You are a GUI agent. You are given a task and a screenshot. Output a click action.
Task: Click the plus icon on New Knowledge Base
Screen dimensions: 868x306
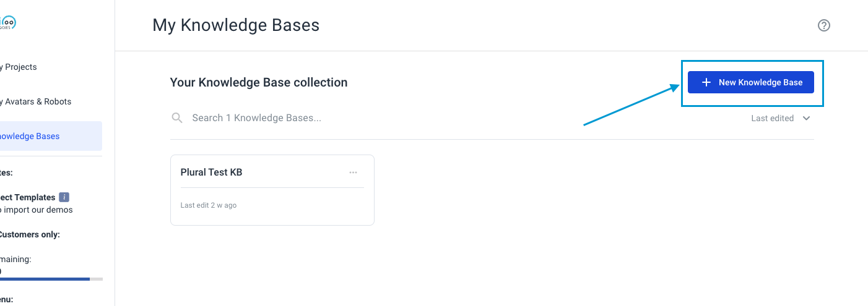706,82
